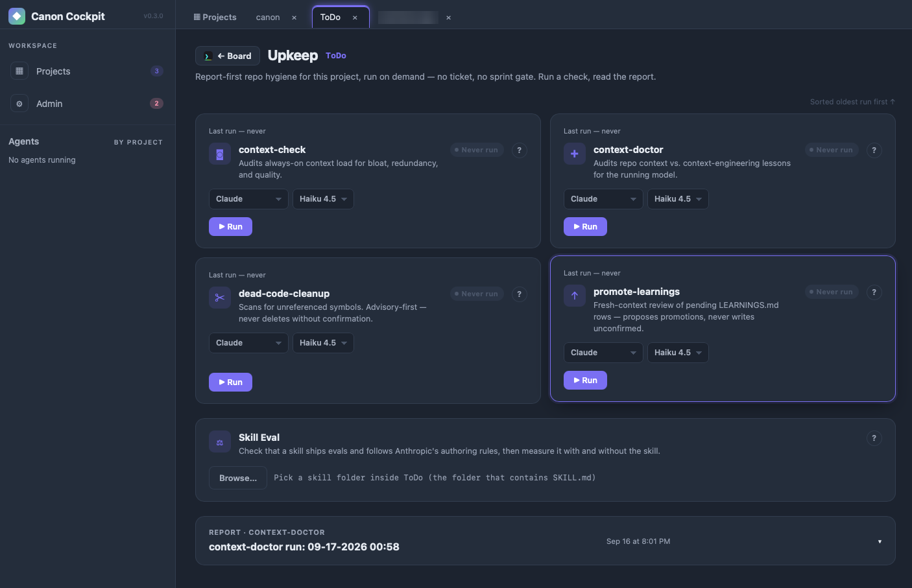Open the Haiku 4.5 dropdown for context-check
Viewport: 912px width, 588px height.
(323, 199)
